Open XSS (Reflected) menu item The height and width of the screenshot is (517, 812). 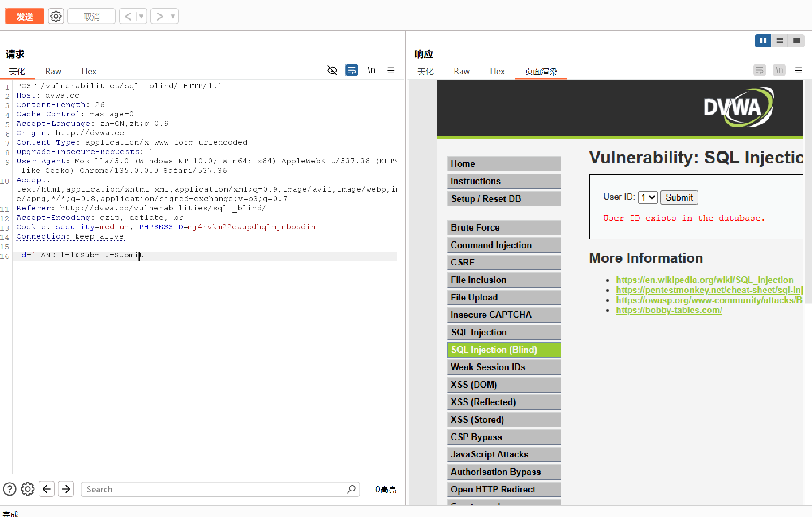tap(504, 402)
